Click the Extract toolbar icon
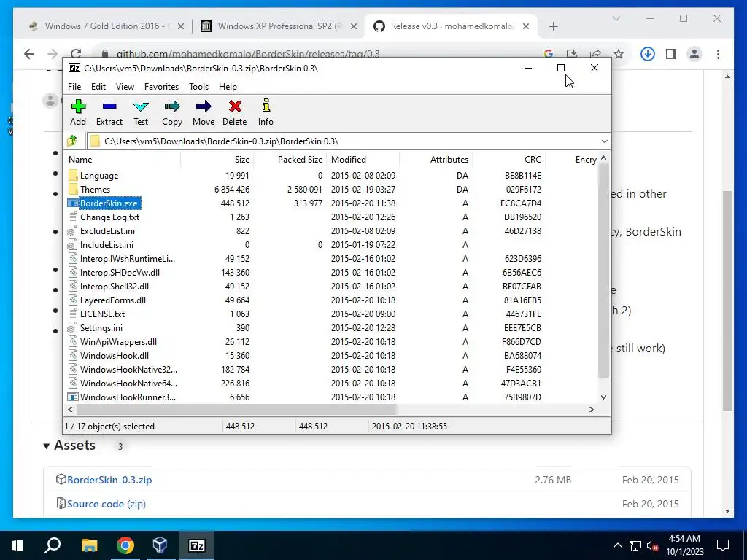This screenshot has height=560, width=747. [109, 106]
